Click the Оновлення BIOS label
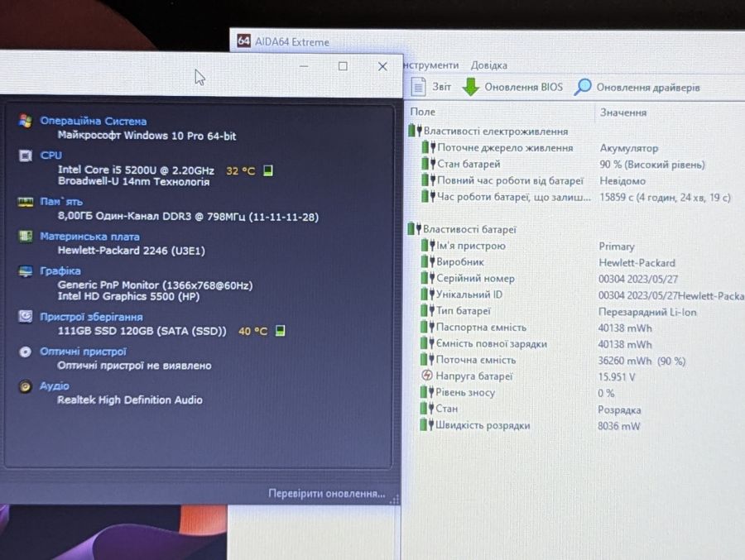Image resolution: width=745 pixels, height=560 pixels. click(523, 87)
